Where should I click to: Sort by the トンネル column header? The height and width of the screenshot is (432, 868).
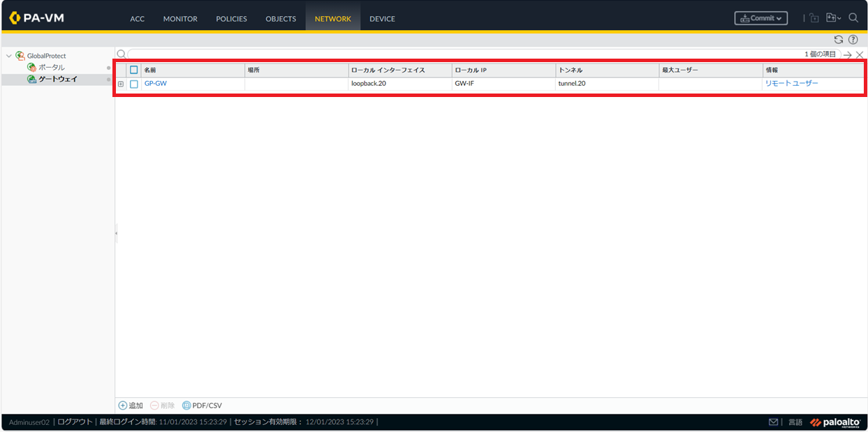[x=608, y=70]
